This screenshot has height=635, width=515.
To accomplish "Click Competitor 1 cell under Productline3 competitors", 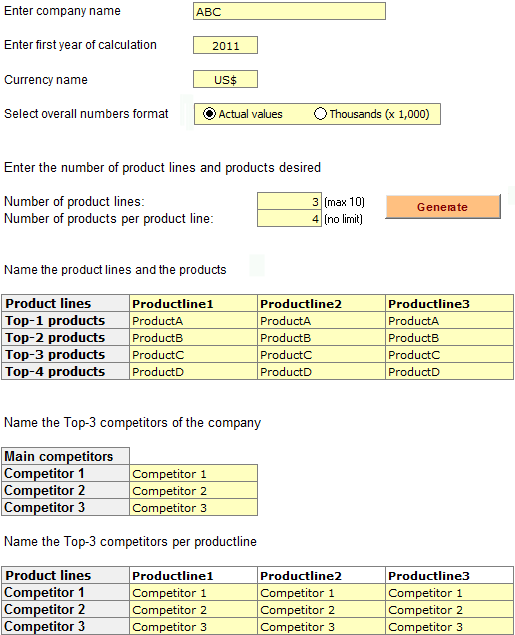I will tap(449, 592).
